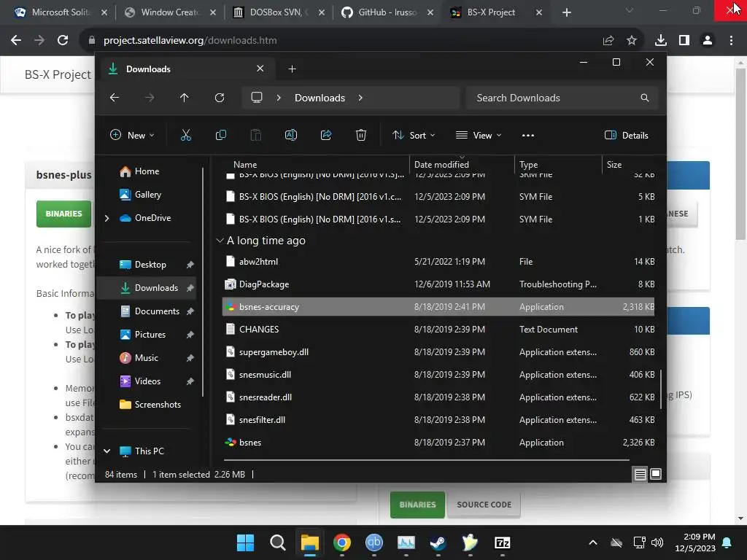Select the DiagPackage file
Viewport: 747px width, 560px height.
pyautogui.click(x=438, y=284)
